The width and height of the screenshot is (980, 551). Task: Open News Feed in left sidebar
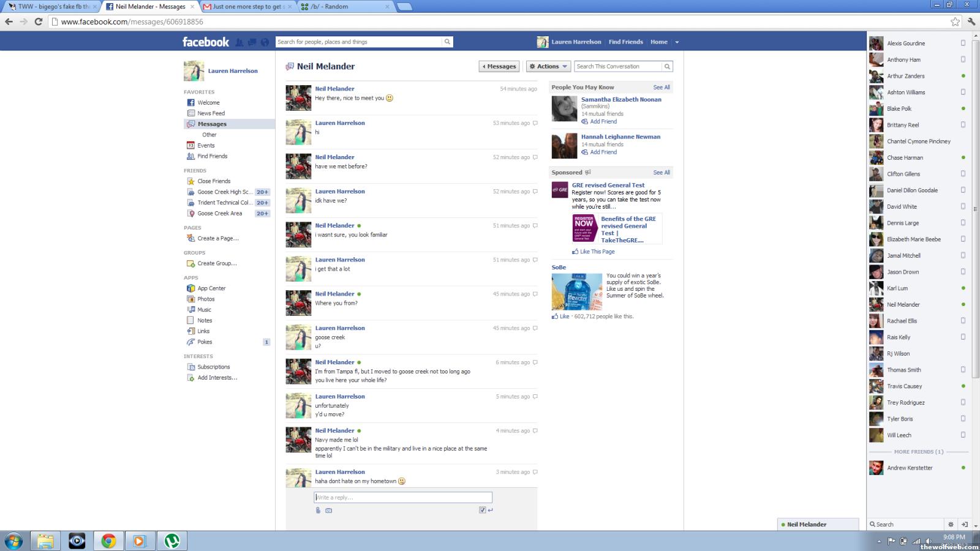tap(211, 113)
